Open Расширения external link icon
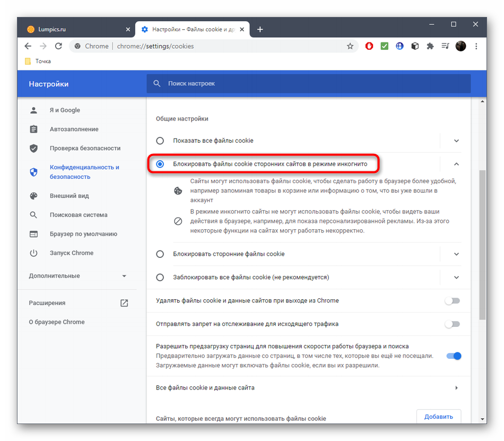 click(x=124, y=303)
